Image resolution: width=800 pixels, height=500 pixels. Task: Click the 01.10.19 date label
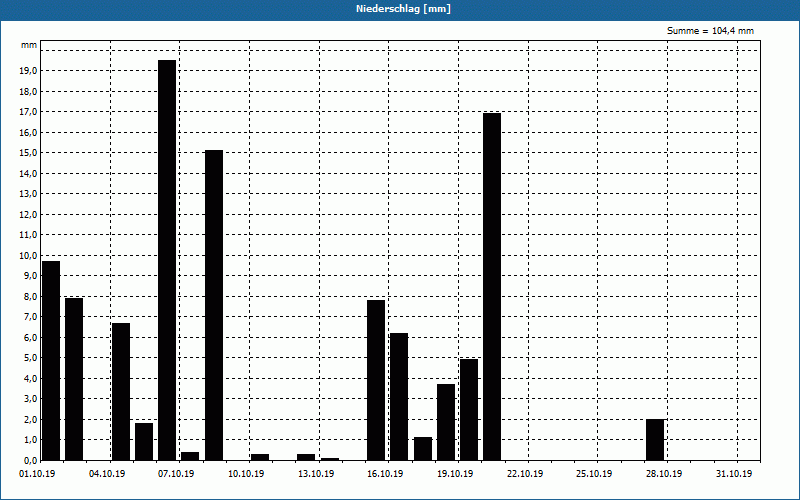click(x=37, y=474)
